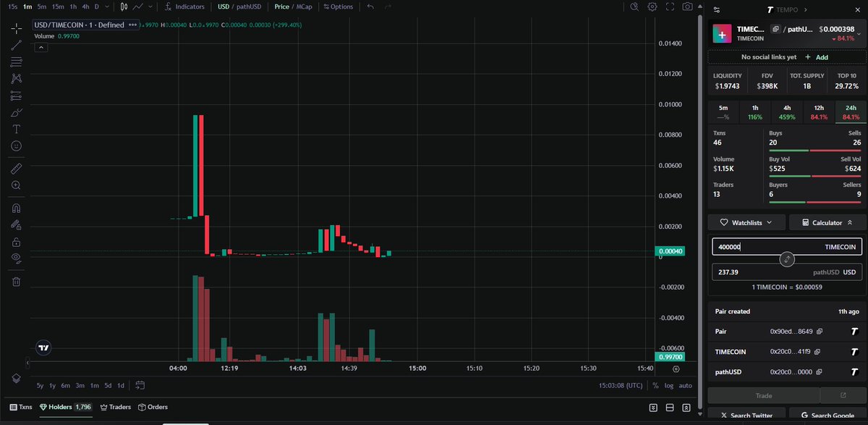
Task: Click the TIMECOIN amount input field
Action: click(787, 246)
